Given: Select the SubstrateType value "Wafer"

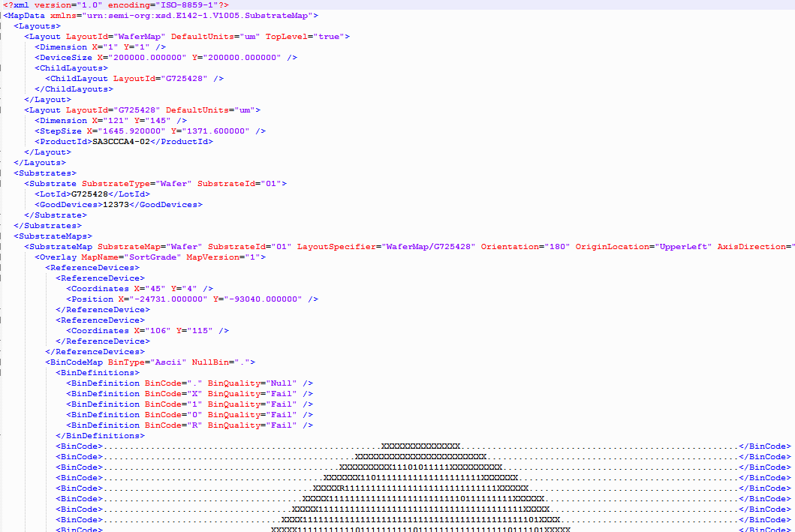Looking at the screenshot, I should click(x=173, y=184).
